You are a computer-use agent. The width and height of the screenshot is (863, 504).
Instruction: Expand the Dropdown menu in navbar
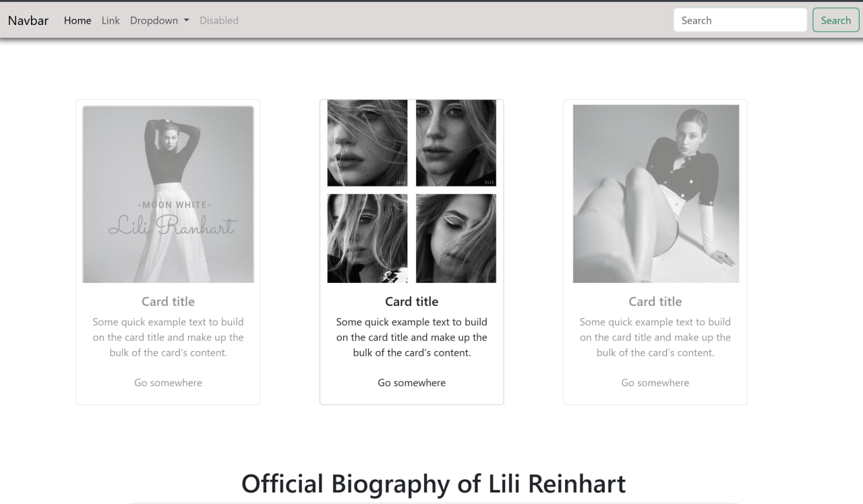point(159,20)
